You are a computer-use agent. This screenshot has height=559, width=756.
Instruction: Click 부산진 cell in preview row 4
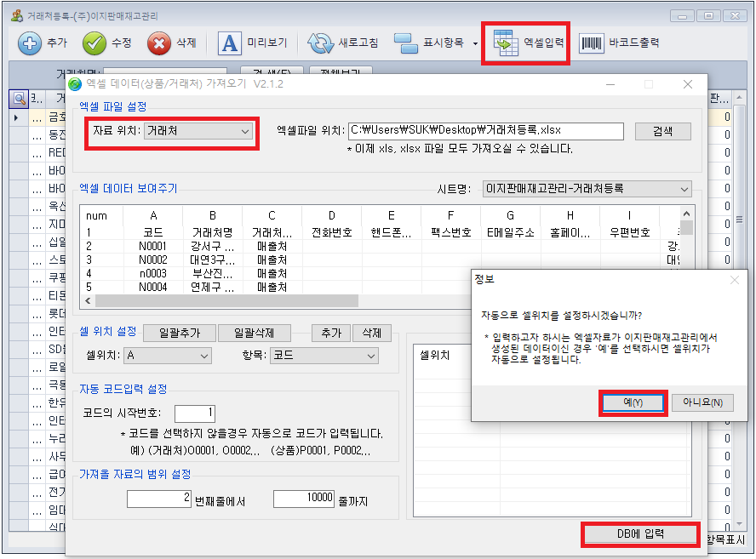[212, 274]
